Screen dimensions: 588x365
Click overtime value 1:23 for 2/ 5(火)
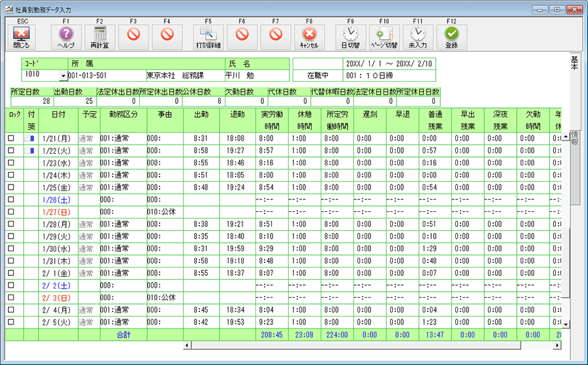coord(429,322)
